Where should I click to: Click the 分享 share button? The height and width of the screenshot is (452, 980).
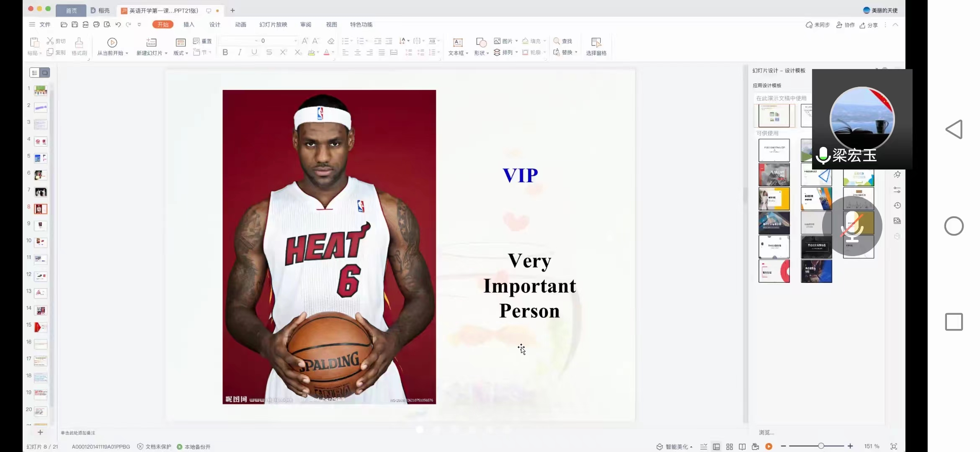pyautogui.click(x=869, y=25)
